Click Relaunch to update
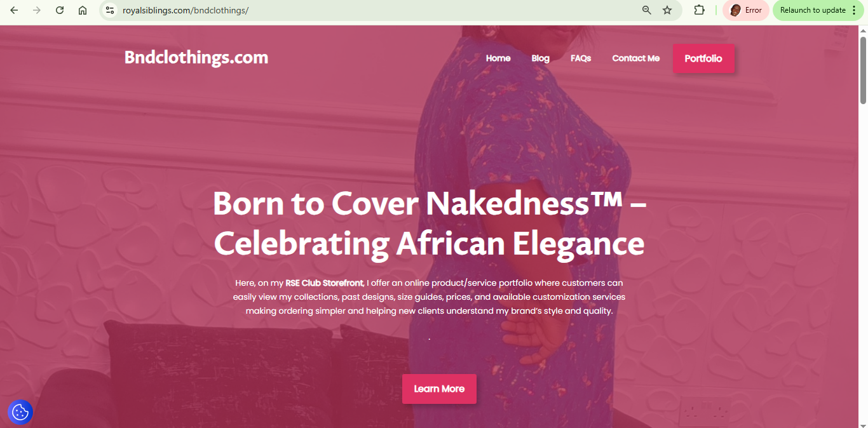 [813, 10]
